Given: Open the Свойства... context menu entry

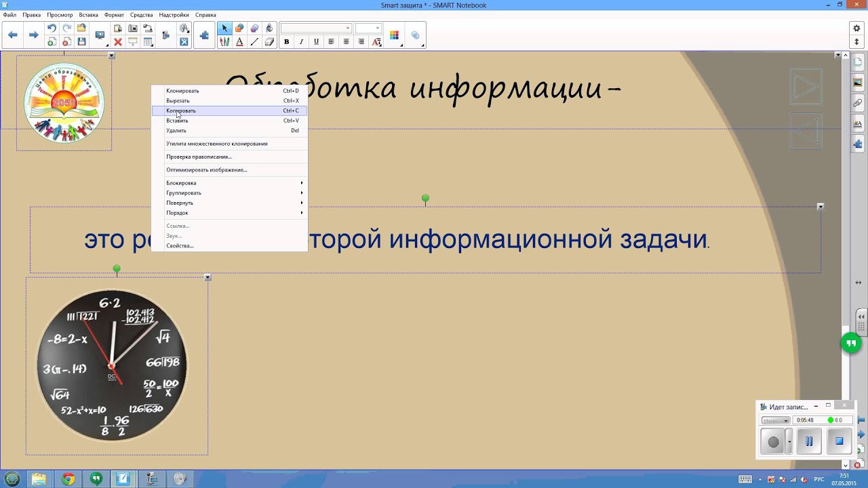Looking at the screenshot, I should (x=229, y=245).
